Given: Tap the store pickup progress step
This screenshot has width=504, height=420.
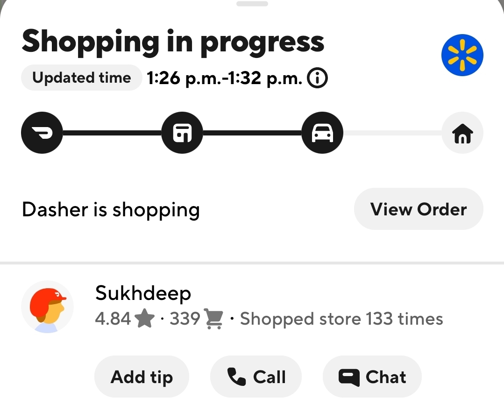Looking at the screenshot, I should coord(182,133).
